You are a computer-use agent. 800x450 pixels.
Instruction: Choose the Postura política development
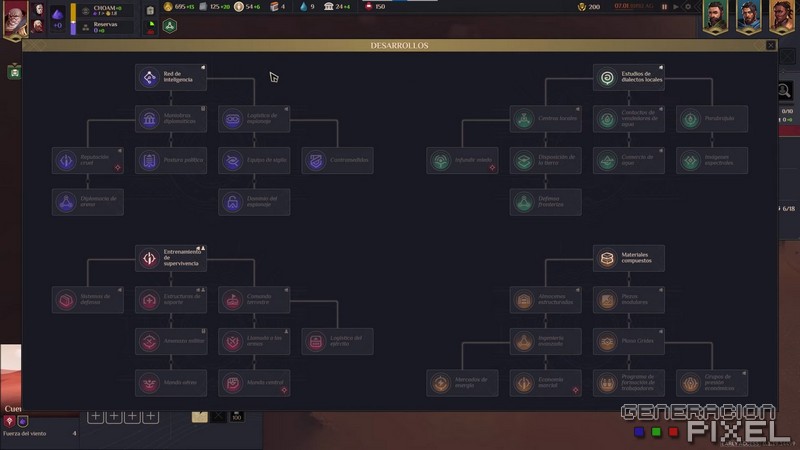click(171, 160)
